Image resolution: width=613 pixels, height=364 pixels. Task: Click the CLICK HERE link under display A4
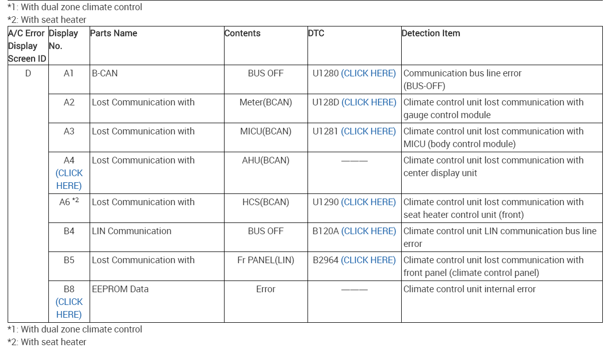pos(69,179)
